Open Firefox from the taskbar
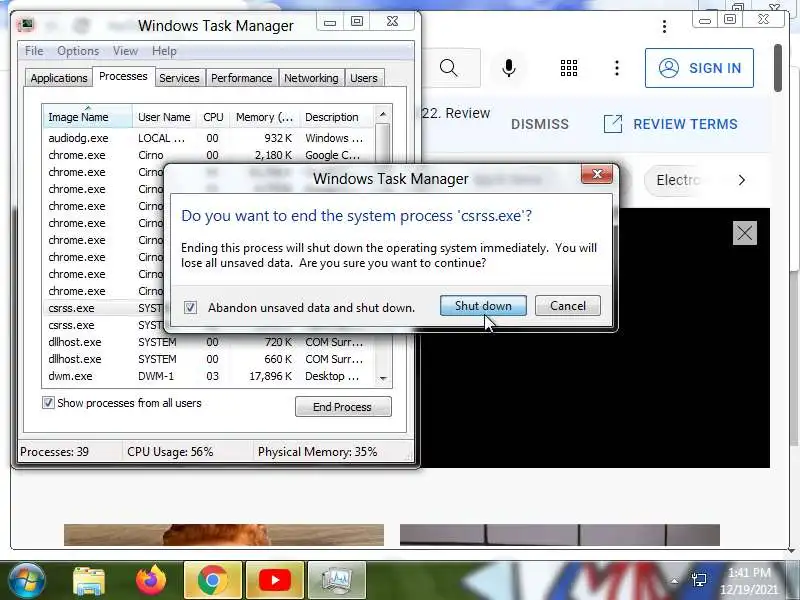This screenshot has height=600, width=800. [x=151, y=581]
